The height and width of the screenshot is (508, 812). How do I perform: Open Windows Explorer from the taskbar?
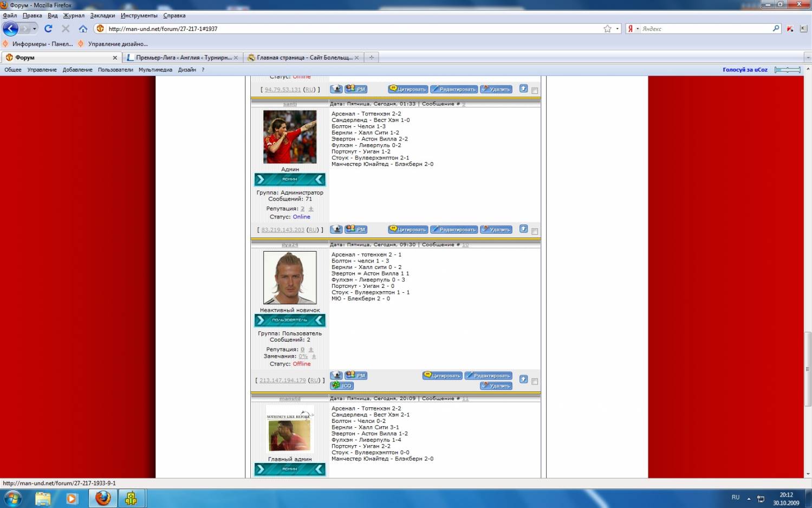(43, 498)
